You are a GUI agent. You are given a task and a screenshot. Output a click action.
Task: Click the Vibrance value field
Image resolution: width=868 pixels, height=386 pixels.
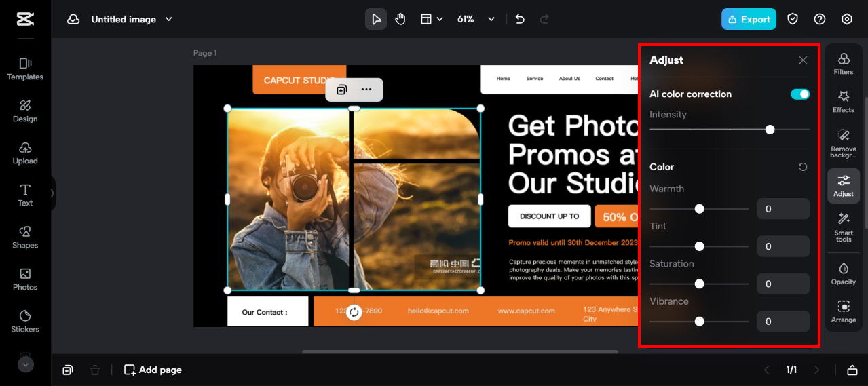pyautogui.click(x=783, y=322)
